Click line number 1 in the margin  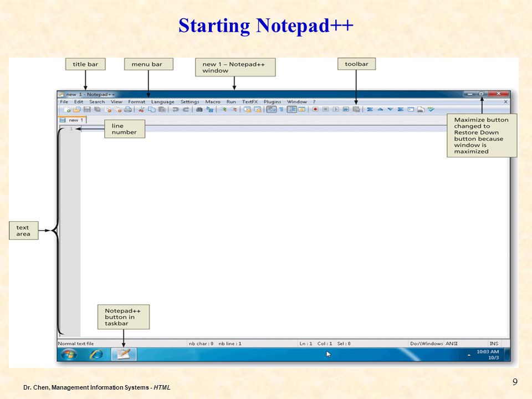pyautogui.click(x=71, y=129)
